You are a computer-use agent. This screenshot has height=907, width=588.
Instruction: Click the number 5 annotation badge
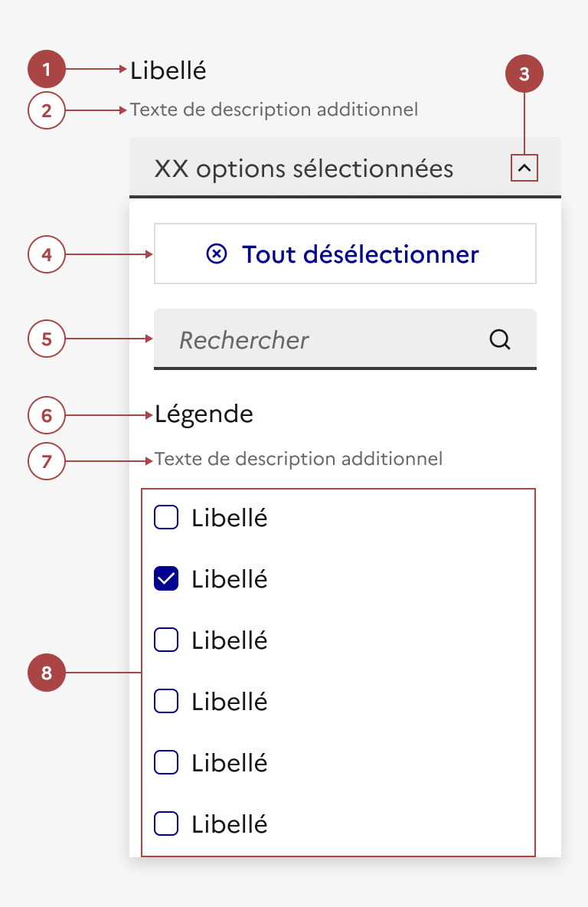click(x=47, y=339)
